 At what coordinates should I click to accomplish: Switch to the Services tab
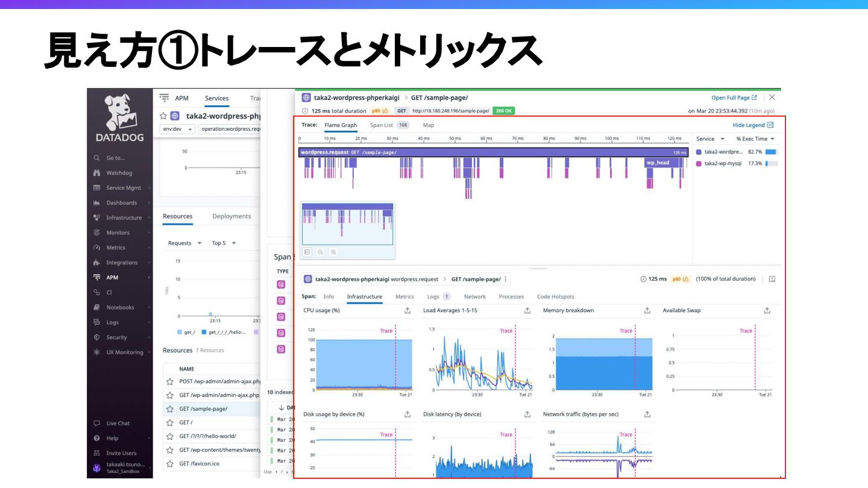click(216, 99)
